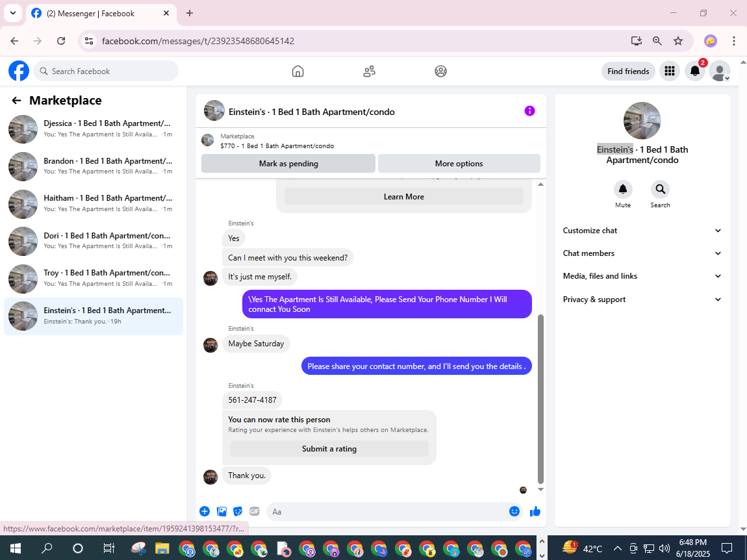Open a new browser tab

click(x=190, y=14)
